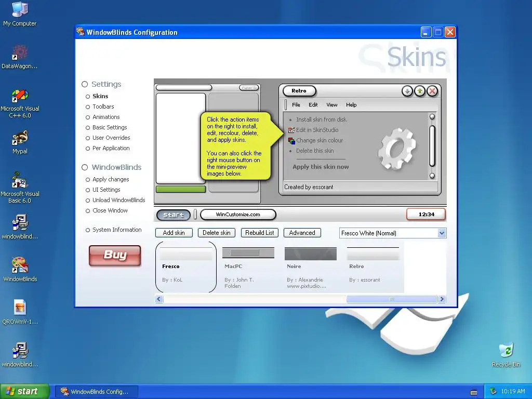Open the Fresco White (Normal) sub-style dropdown

pyautogui.click(x=393, y=233)
